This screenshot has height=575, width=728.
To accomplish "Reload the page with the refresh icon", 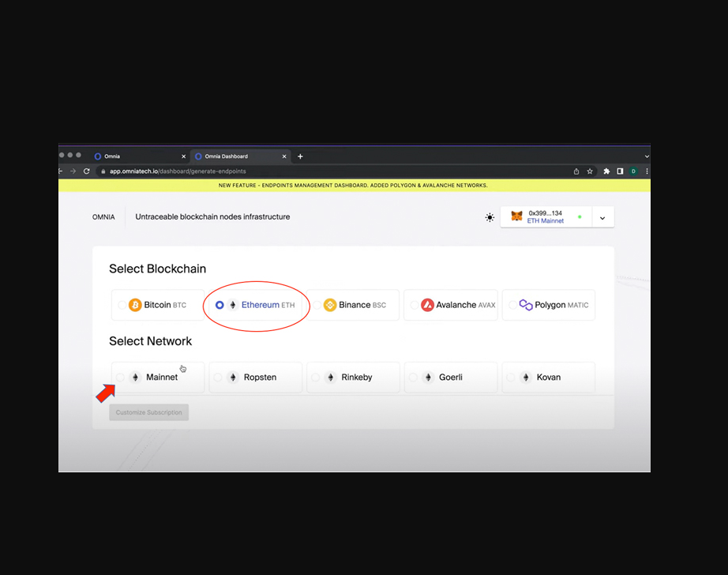I will click(86, 171).
